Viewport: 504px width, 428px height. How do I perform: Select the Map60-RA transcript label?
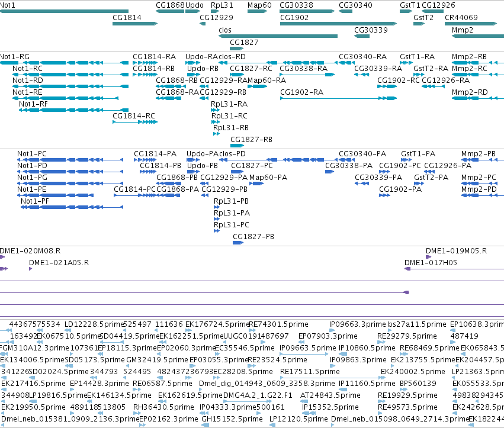tap(267, 81)
